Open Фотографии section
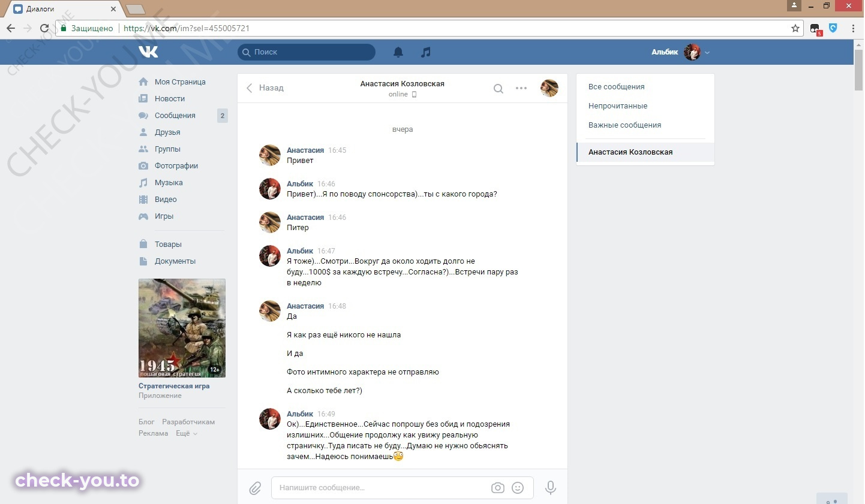865x504 pixels. pos(176,166)
